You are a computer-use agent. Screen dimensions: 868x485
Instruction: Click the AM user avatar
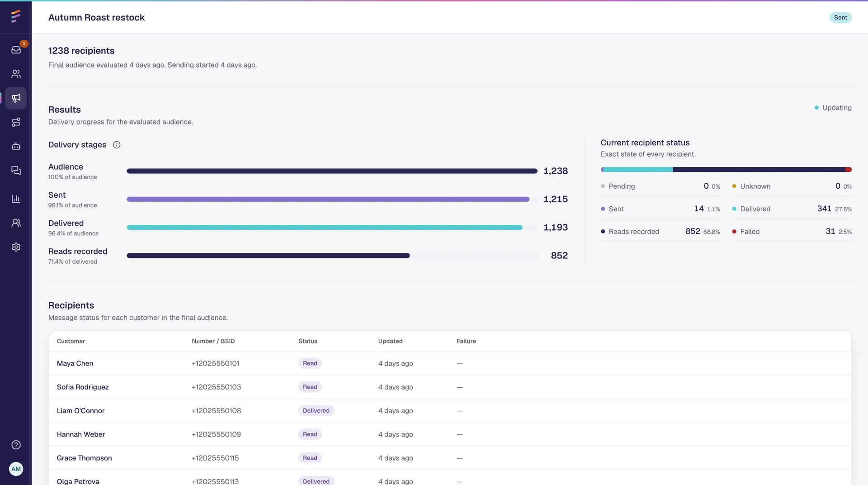(16, 469)
